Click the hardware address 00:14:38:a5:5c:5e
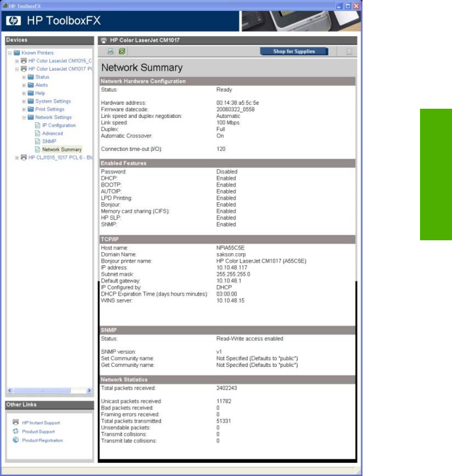 click(x=238, y=103)
